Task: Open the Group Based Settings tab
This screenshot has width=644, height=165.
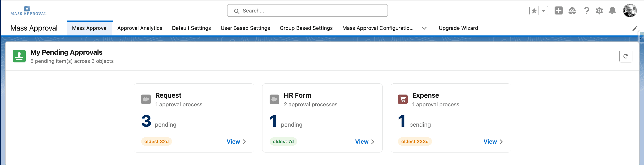Action: (306, 28)
